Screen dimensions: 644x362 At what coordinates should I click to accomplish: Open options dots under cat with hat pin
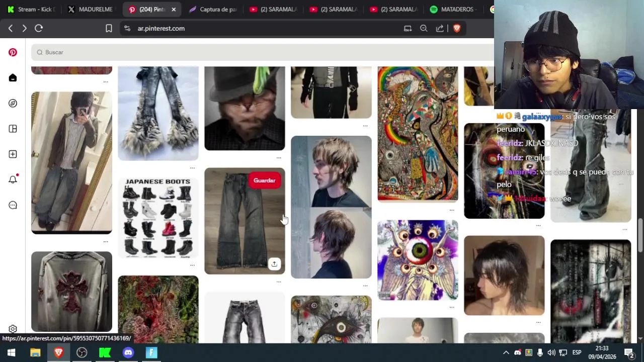click(x=279, y=157)
